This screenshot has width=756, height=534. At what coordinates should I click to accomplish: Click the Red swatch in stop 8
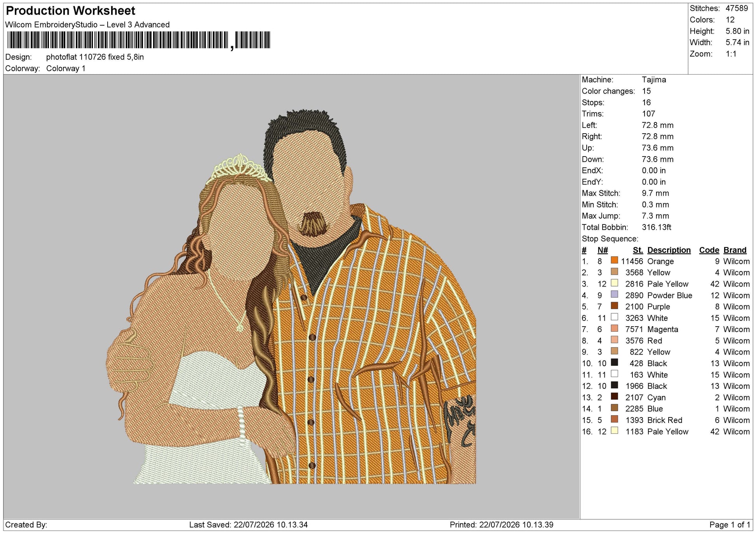pos(614,340)
